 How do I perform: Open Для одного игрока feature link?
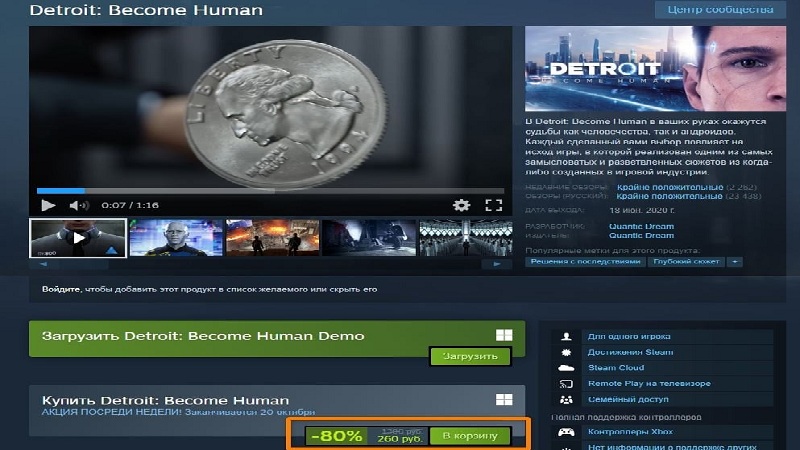(x=629, y=337)
